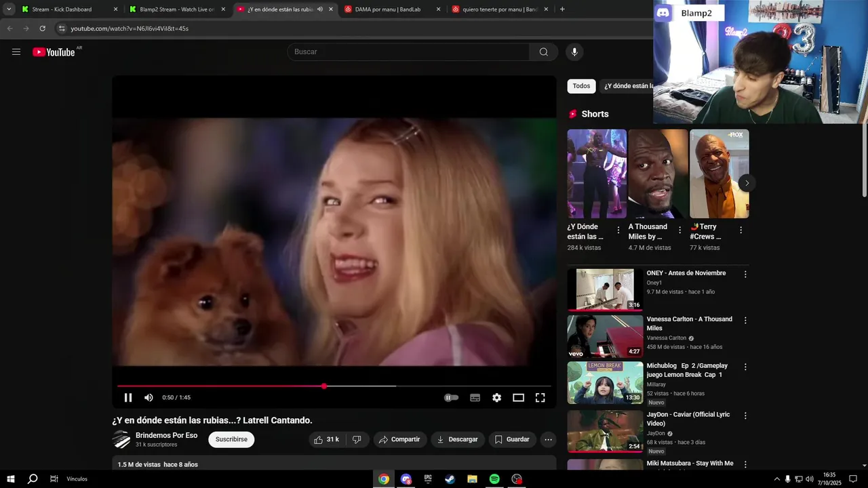Open Chrome from the taskbar
This screenshot has width=868, height=488.
point(384,479)
